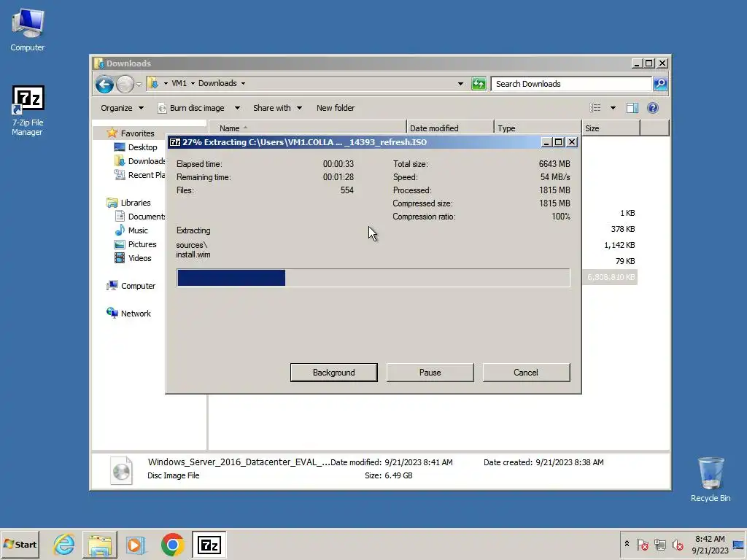
Task: Open recent pages dropdown next to navigation arrows
Action: [139, 85]
